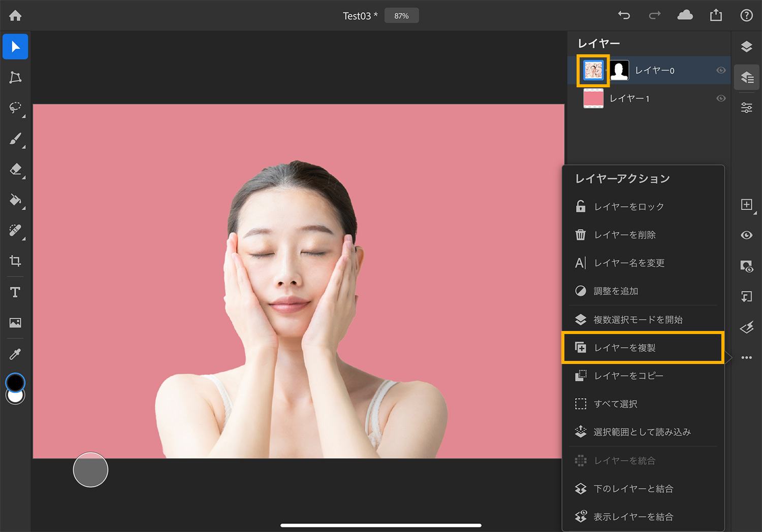Hide レイヤー0 with its eye icon
This screenshot has width=762, height=532.
coord(721,71)
